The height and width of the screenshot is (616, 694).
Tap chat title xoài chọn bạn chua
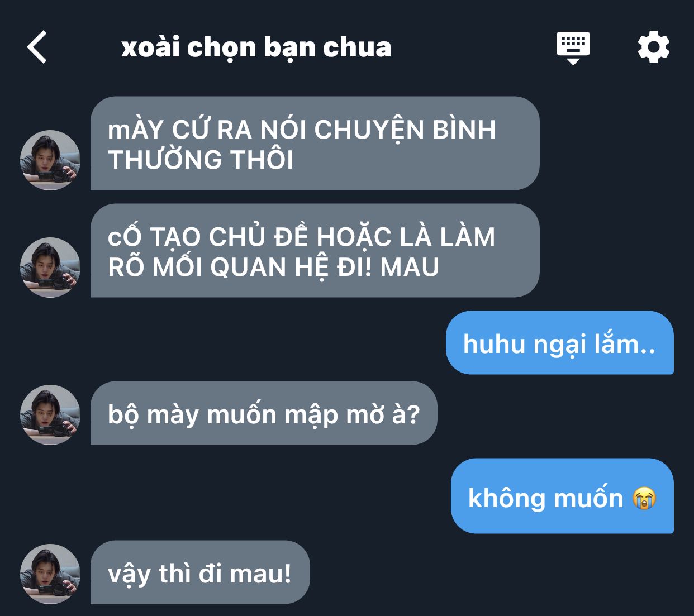(x=256, y=48)
